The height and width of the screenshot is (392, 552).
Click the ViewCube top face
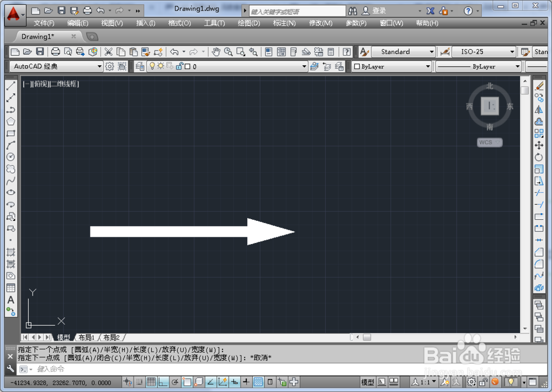tap(490, 105)
